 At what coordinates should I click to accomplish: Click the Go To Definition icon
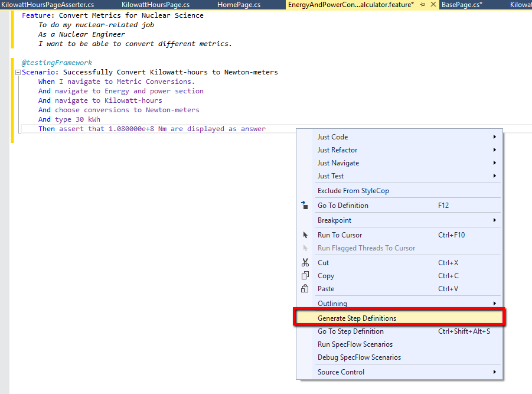click(305, 205)
